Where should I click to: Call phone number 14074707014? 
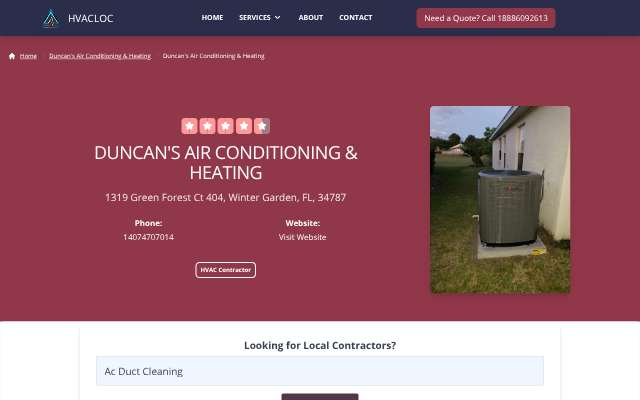(x=149, y=237)
